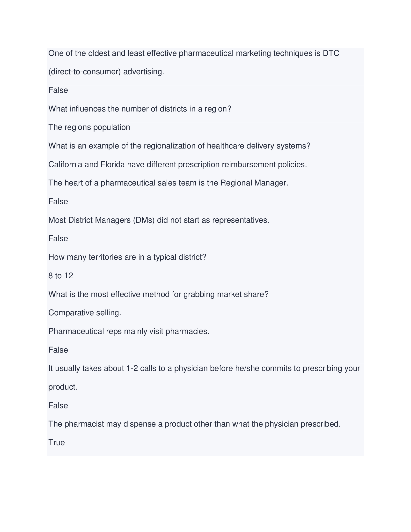
Task: Click the answer '8 to 12'
Action: tap(61, 276)
